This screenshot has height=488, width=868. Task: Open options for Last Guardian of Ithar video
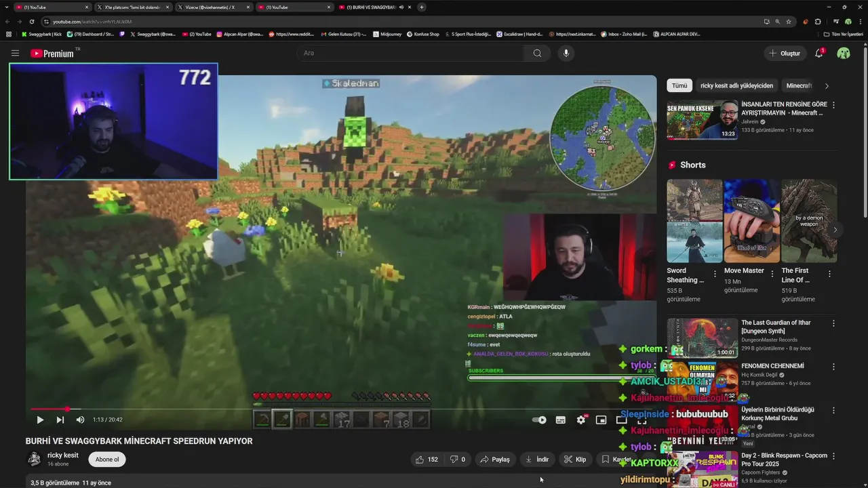[x=833, y=324]
